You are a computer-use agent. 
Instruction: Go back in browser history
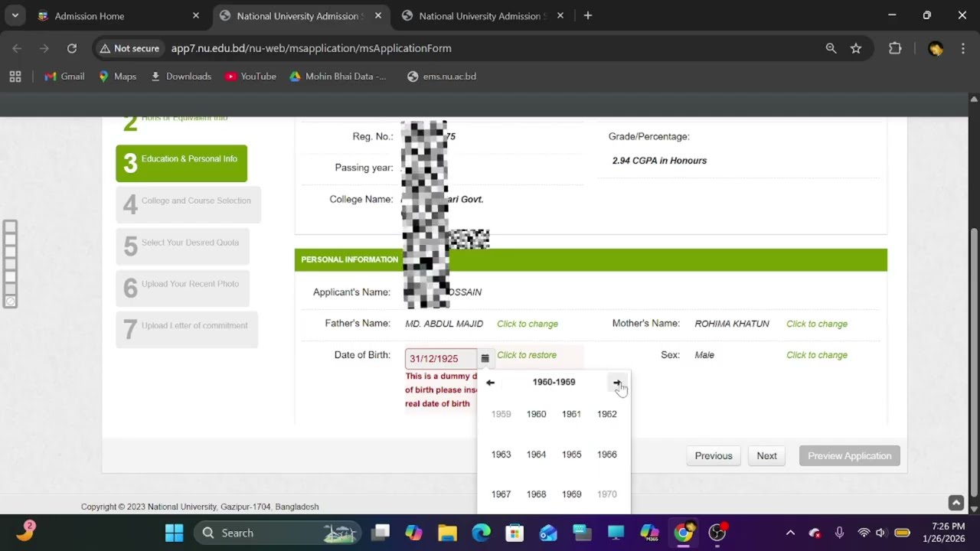(x=17, y=48)
